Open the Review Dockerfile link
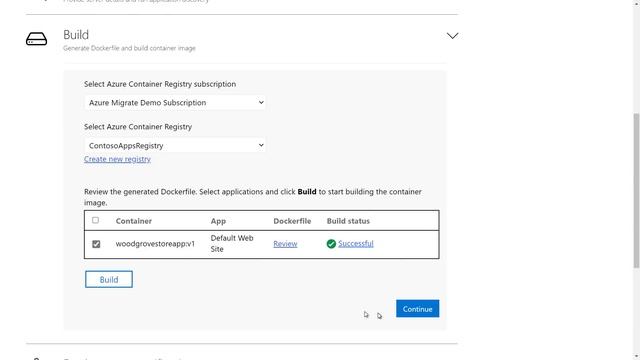Image resolution: width=640 pixels, height=360 pixels. [285, 244]
